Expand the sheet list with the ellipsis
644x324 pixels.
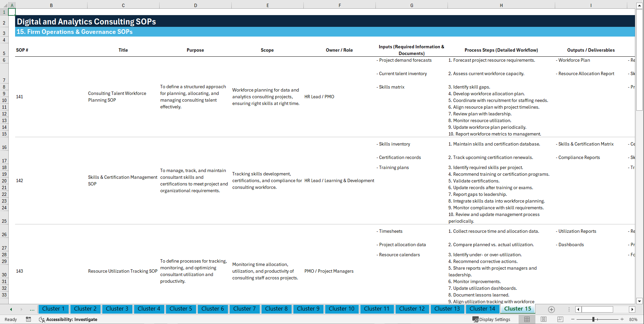[32, 309]
